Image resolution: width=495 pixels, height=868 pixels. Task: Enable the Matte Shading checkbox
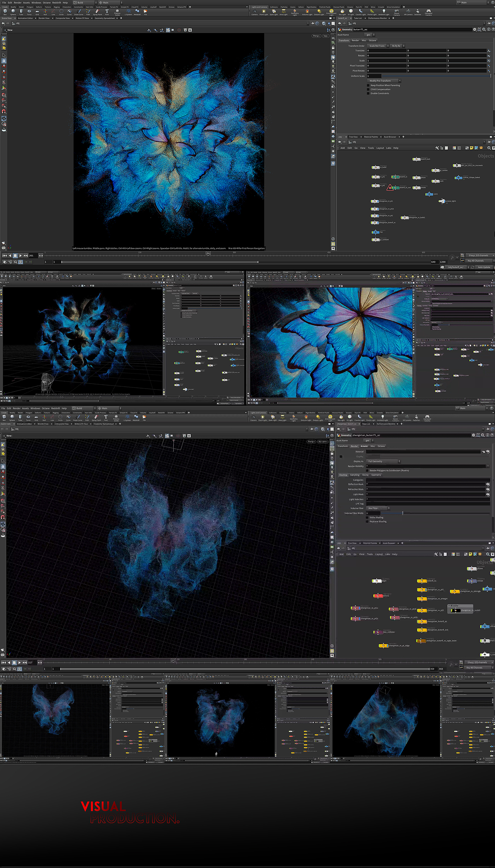pos(367,517)
